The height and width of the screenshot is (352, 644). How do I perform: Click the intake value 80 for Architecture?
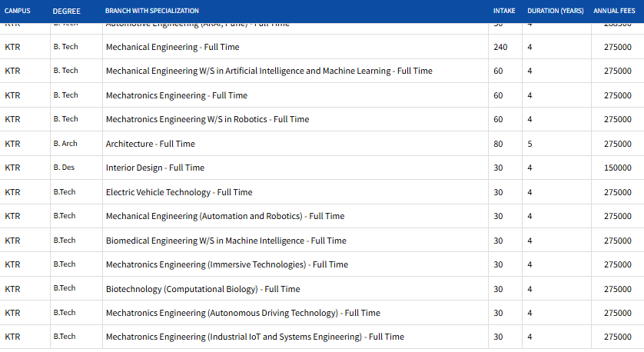click(x=498, y=144)
